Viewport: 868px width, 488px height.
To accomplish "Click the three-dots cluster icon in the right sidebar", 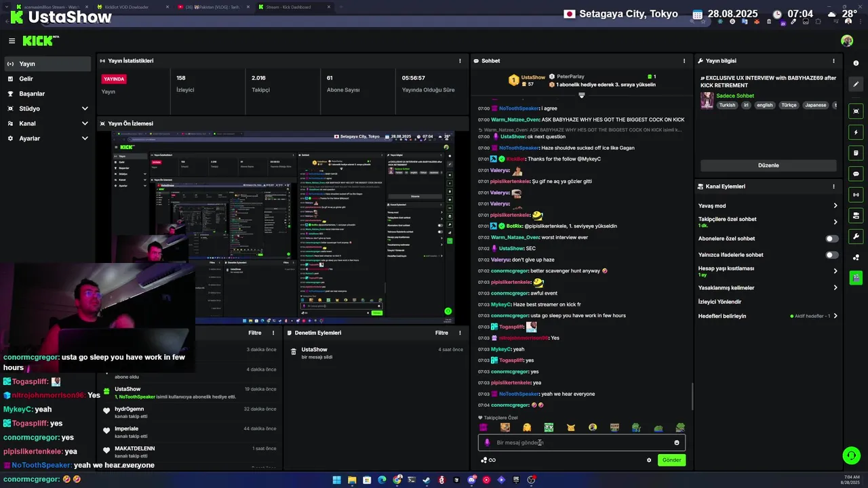I will (x=856, y=257).
